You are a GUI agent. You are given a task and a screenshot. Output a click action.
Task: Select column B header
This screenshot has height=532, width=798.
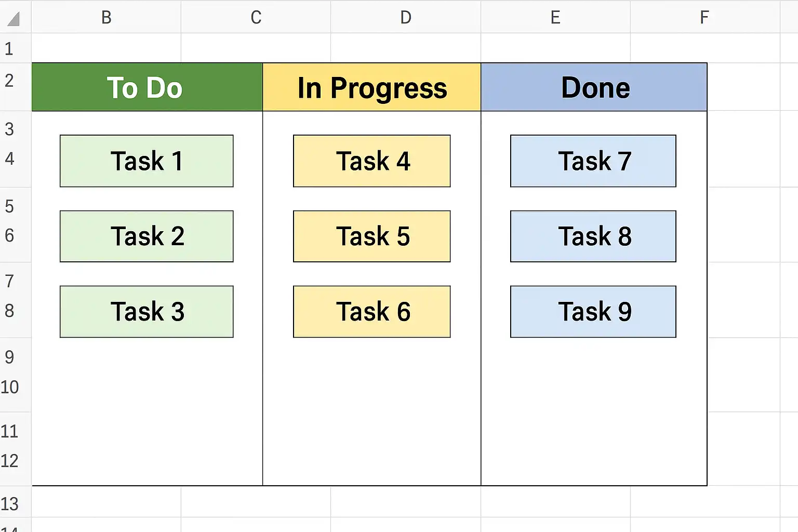click(x=107, y=17)
